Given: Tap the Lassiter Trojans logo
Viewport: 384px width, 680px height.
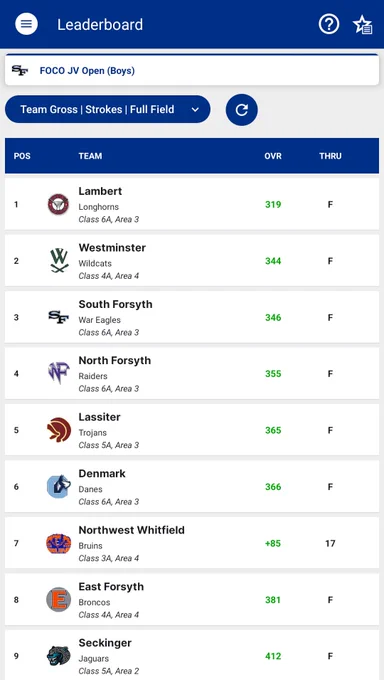Looking at the screenshot, I should 59,430.
